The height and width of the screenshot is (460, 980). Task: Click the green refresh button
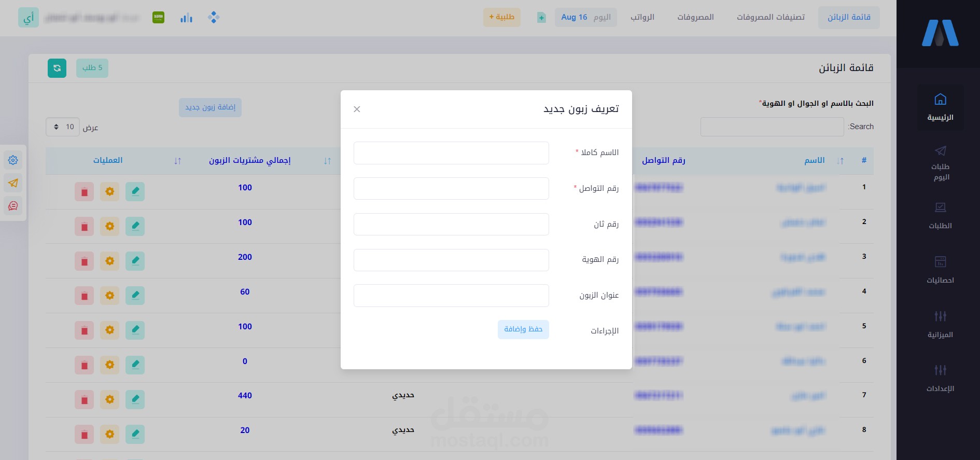pyautogui.click(x=57, y=68)
